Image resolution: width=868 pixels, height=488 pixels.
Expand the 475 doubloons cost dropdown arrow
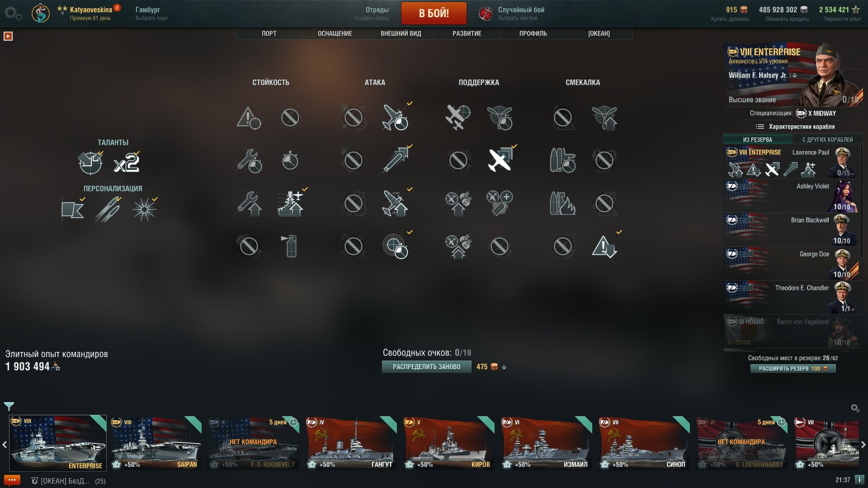(504, 367)
